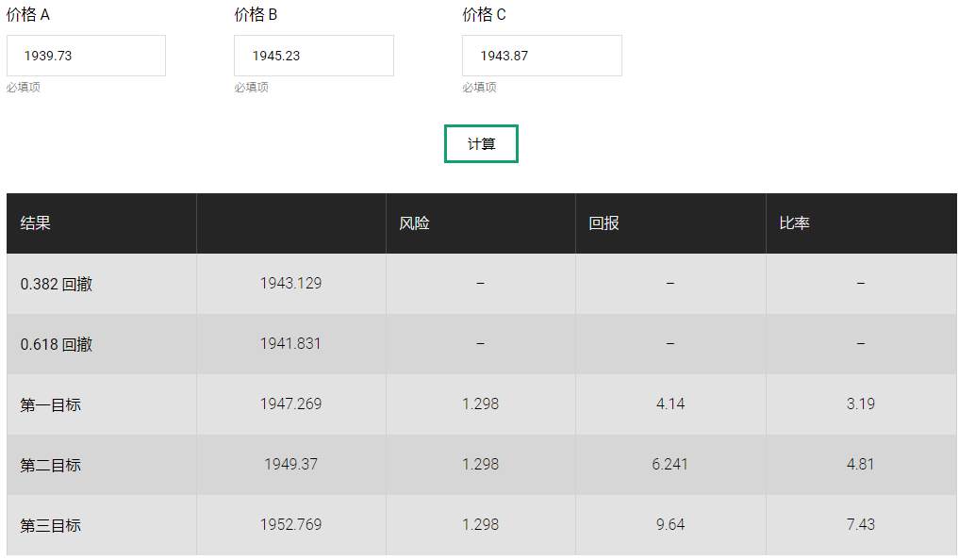Image resolution: width=959 pixels, height=560 pixels.
Task: Select the third target price 1952.769
Action: coord(291,524)
